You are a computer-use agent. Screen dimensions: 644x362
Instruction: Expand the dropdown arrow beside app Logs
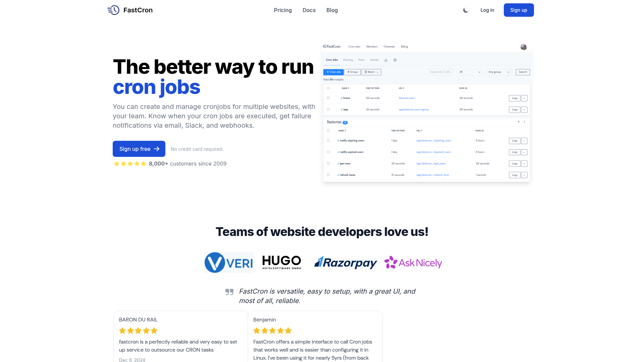click(524, 110)
